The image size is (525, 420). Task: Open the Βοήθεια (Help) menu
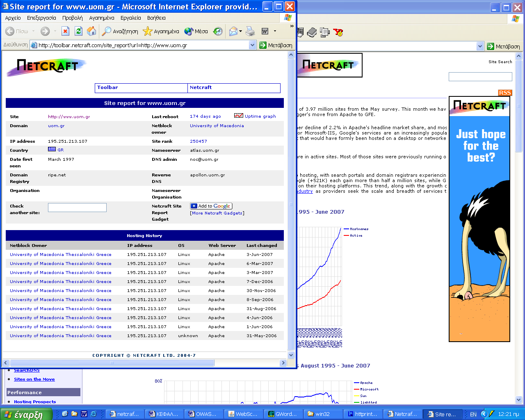156,18
